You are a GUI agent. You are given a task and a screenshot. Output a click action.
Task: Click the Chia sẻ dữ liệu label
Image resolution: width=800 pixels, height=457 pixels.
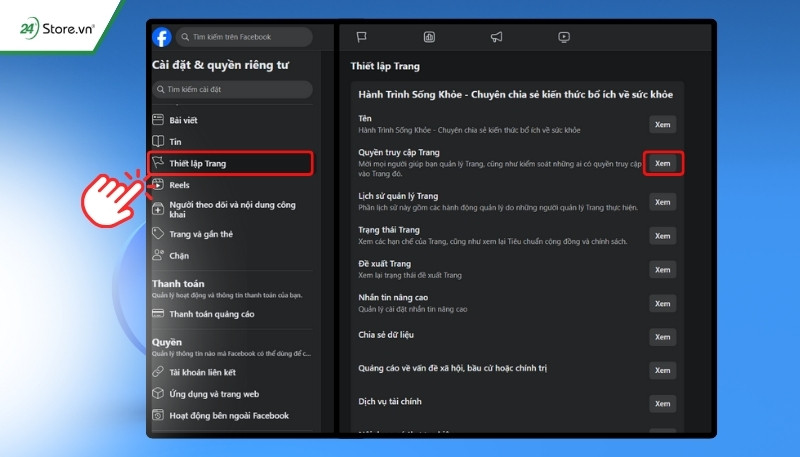386,335
